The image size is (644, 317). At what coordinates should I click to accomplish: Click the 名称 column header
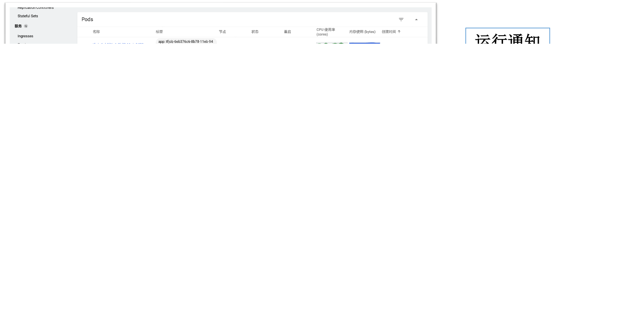point(96,32)
